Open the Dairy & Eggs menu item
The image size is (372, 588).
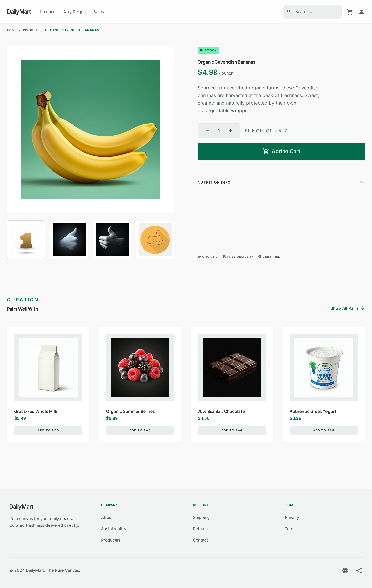74,12
